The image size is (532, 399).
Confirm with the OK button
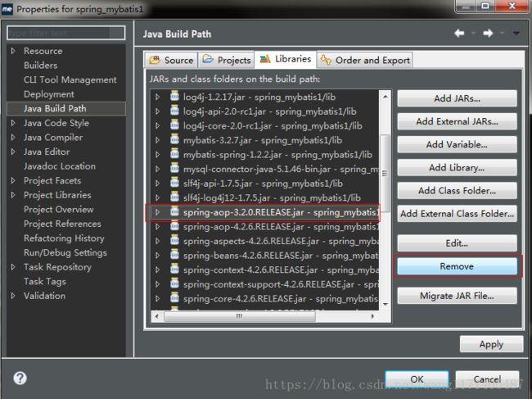click(417, 379)
